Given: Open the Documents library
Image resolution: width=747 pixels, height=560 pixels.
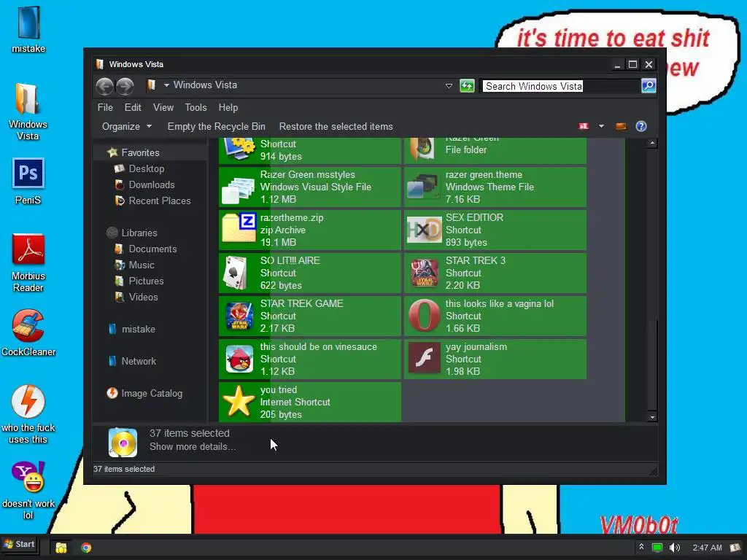Looking at the screenshot, I should 152,249.
